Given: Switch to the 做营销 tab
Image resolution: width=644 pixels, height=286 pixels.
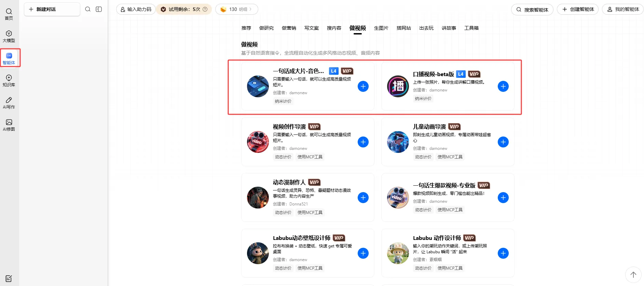Looking at the screenshot, I should (289, 28).
